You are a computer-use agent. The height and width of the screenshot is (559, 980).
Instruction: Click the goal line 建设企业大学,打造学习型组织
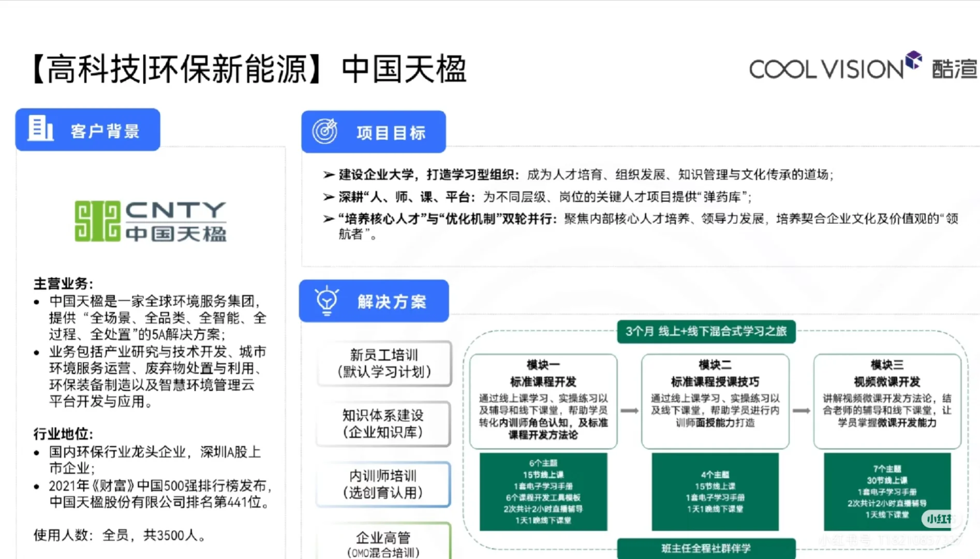click(x=578, y=174)
